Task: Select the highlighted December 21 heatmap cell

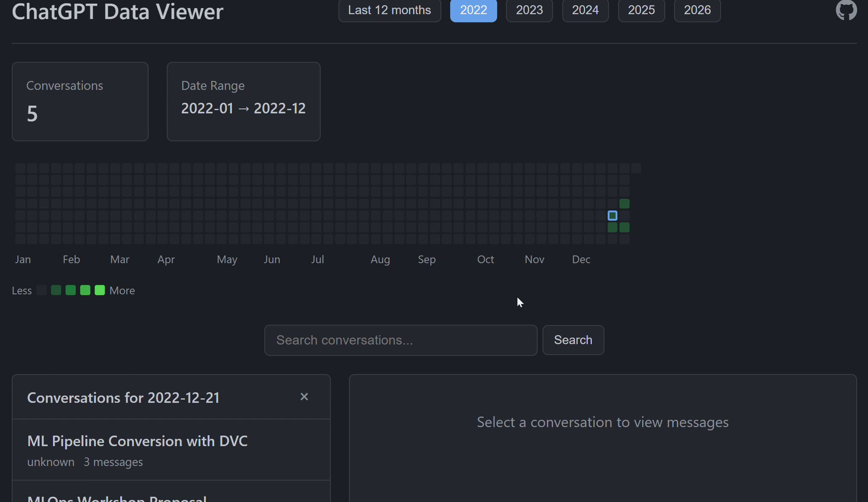Action: (612, 215)
